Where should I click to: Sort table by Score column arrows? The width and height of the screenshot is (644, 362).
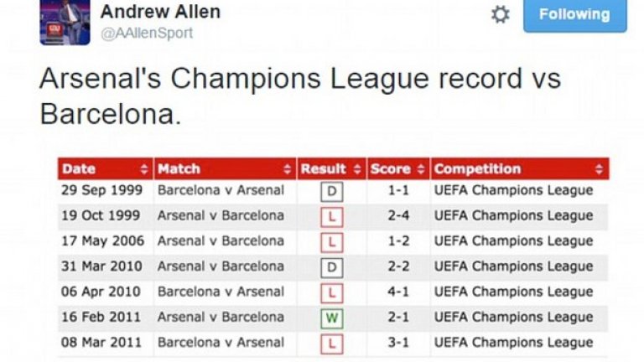coord(421,169)
